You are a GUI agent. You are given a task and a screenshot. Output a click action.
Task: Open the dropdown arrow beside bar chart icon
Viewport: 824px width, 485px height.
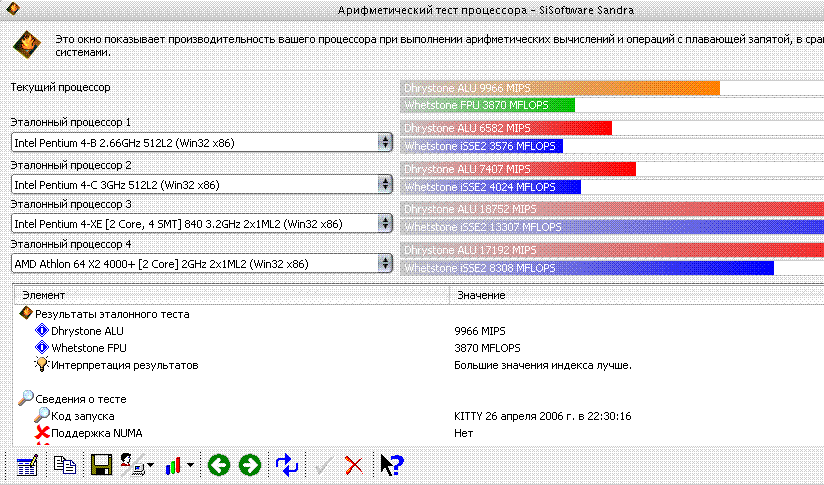(x=190, y=465)
